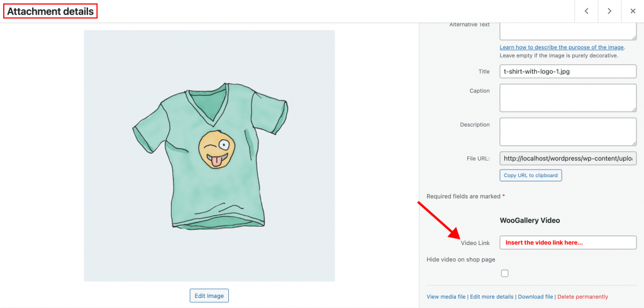
Task: Click the Video Link input field
Action: (568, 242)
